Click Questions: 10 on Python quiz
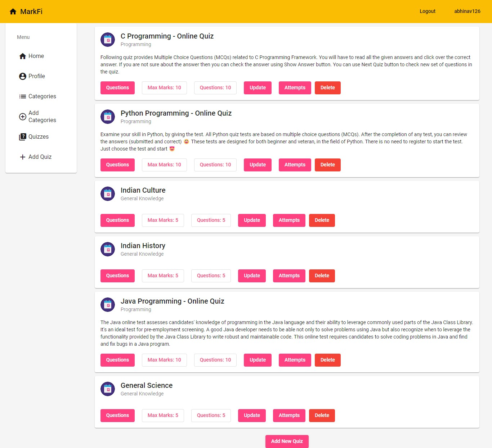Screen dimensions: 492x448 pos(215,165)
